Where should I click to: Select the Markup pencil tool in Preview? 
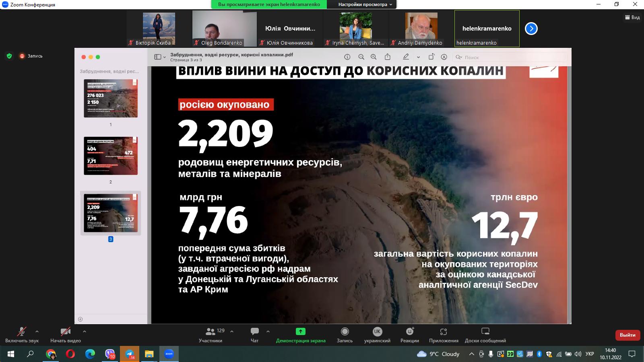tap(406, 57)
